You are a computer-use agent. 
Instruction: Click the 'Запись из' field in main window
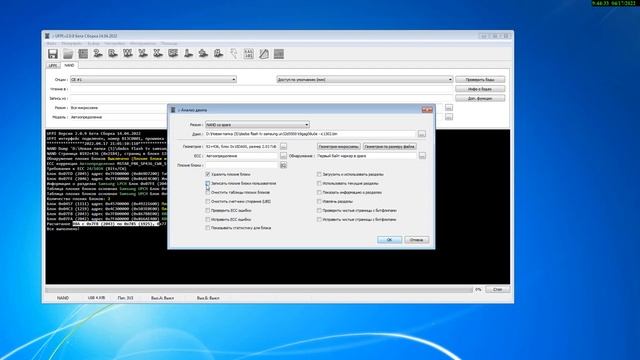tap(261, 98)
